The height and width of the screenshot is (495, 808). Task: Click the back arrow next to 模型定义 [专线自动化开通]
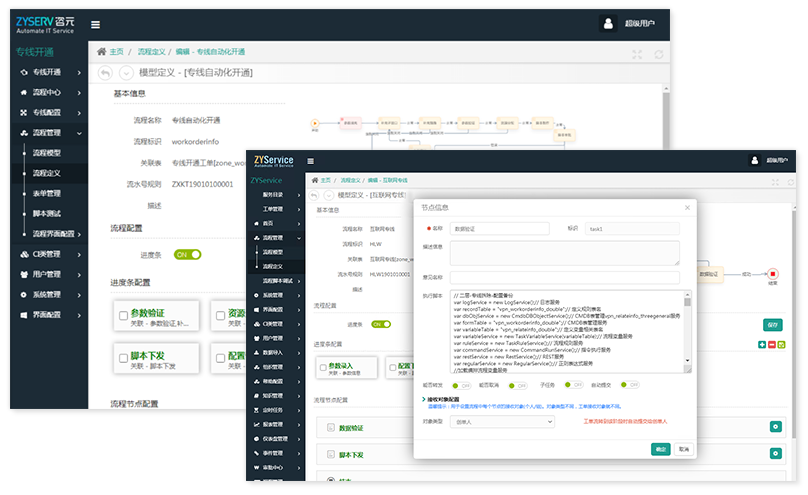pyautogui.click(x=105, y=72)
